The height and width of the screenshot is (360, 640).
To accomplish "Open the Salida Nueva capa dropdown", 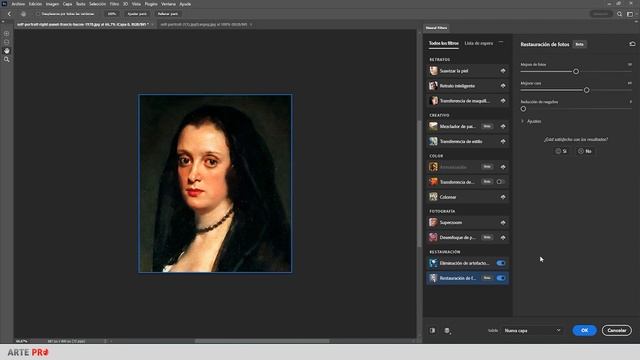I will pyautogui.click(x=532, y=331).
